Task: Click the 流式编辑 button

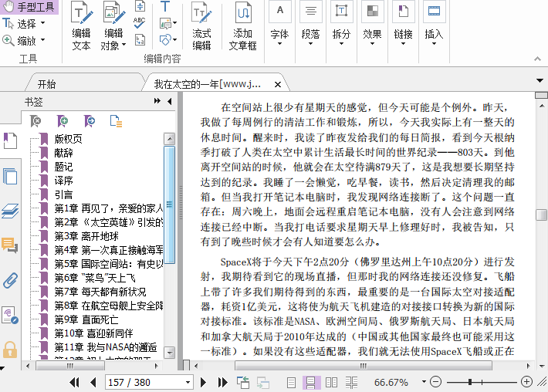Action: point(201,26)
